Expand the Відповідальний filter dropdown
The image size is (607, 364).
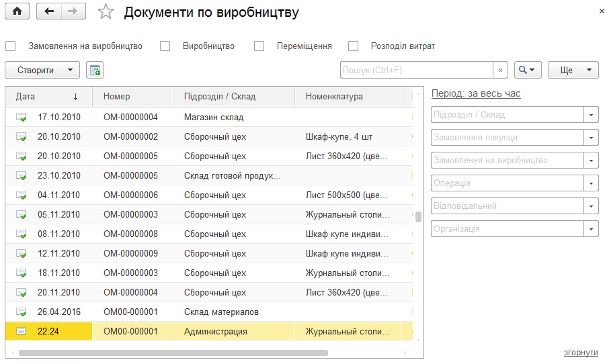pos(591,206)
